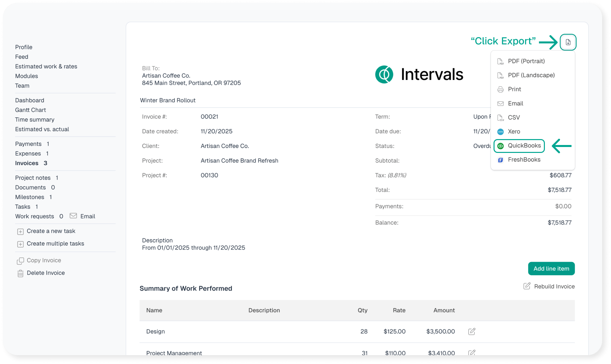
Task: Select PDF (Portrait) export option
Action: [x=526, y=61]
